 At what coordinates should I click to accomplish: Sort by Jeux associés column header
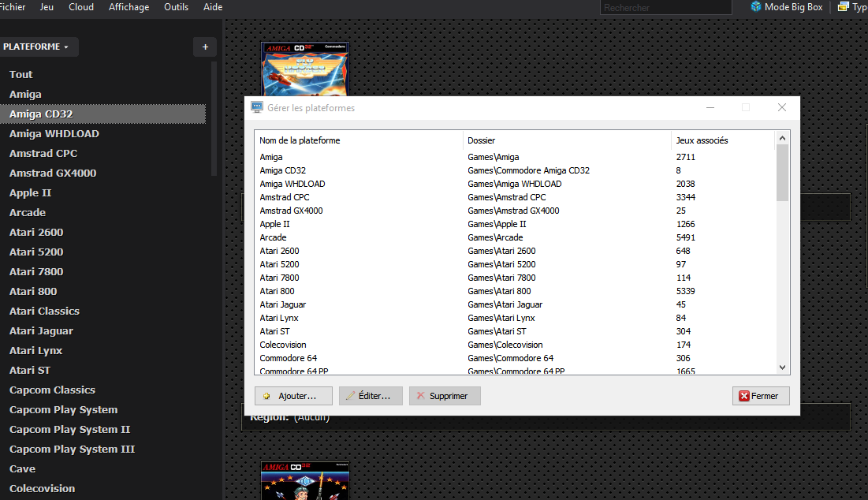click(722, 140)
